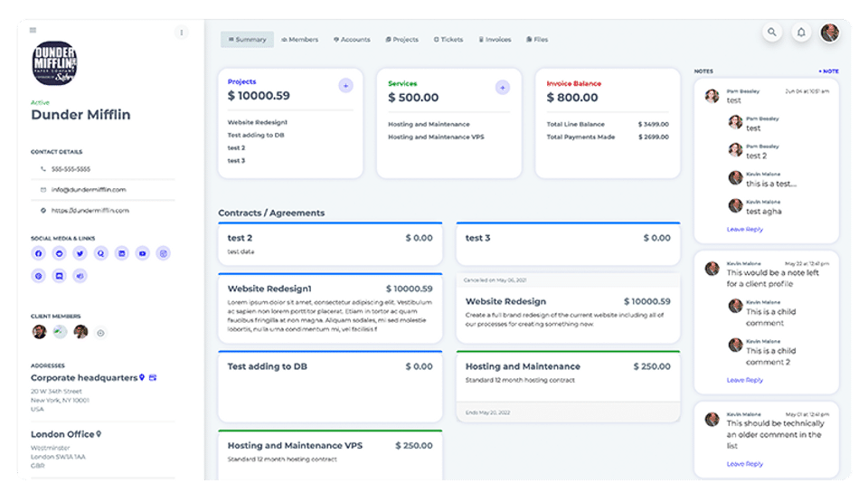Viewport: 868px width, 493px height.
Task: Open the chat bubble social link icon
Action: pos(60,276)
